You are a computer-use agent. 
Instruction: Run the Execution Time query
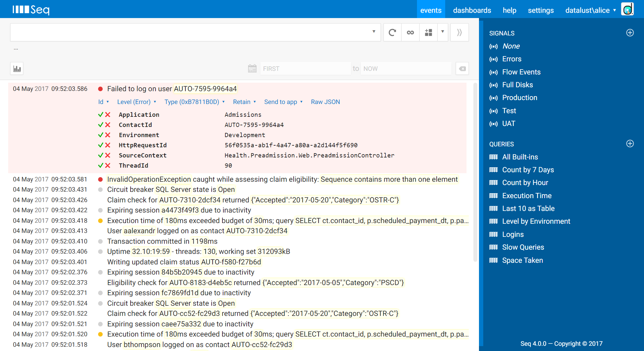(x=527, y=196)
